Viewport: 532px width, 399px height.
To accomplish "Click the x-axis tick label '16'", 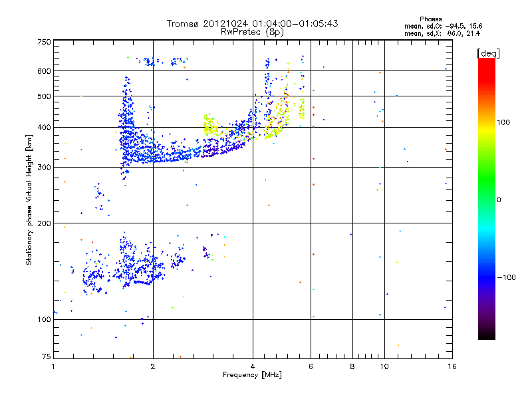I will [452, 366].
